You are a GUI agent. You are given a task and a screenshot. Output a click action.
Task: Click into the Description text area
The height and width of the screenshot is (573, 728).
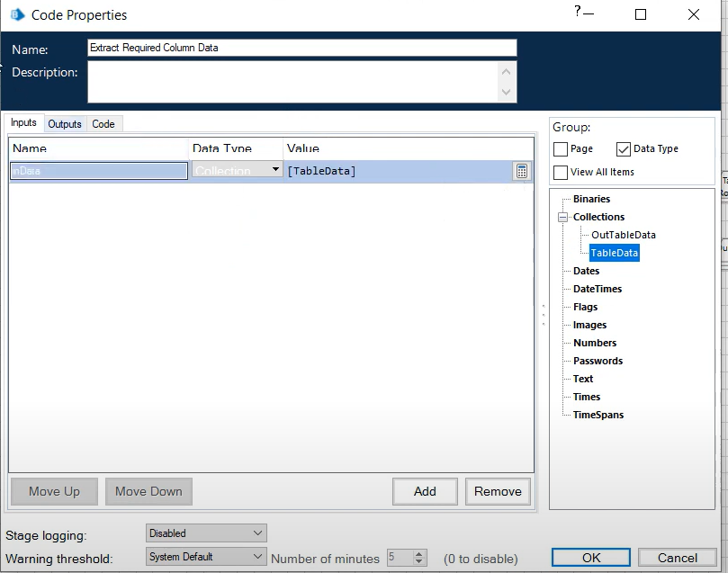[301, 82]
